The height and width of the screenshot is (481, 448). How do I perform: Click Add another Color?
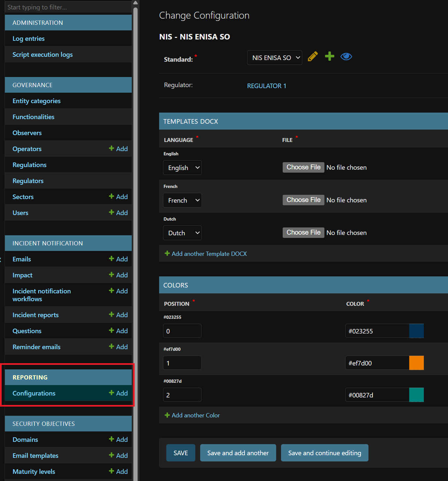[x=192, y=415]
